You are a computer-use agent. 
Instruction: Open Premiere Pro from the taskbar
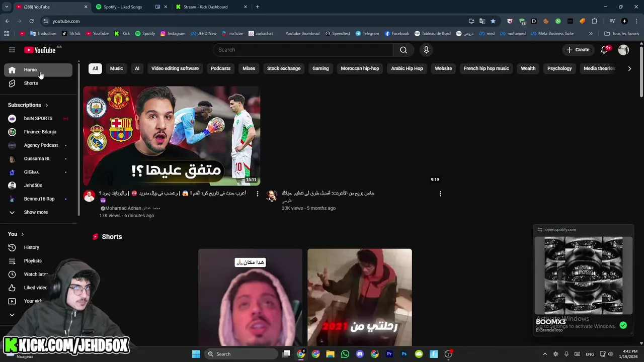point(389,354)
